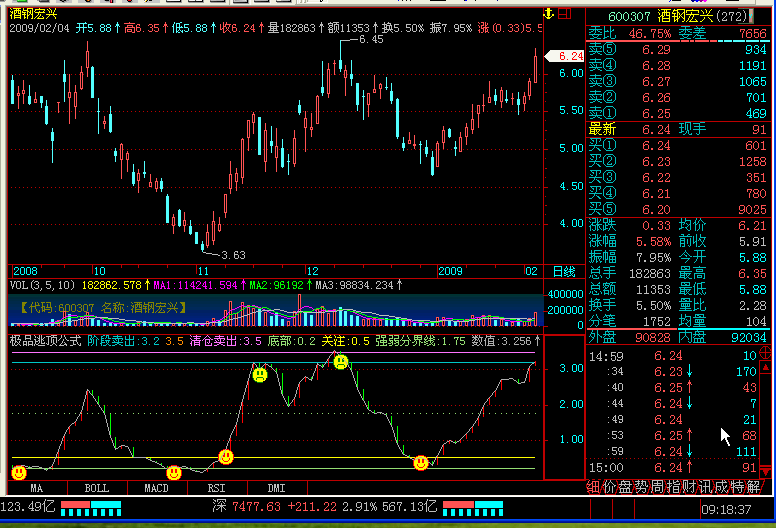Click the 15:00 last trade tick row
776x528 pixels.
673,468
